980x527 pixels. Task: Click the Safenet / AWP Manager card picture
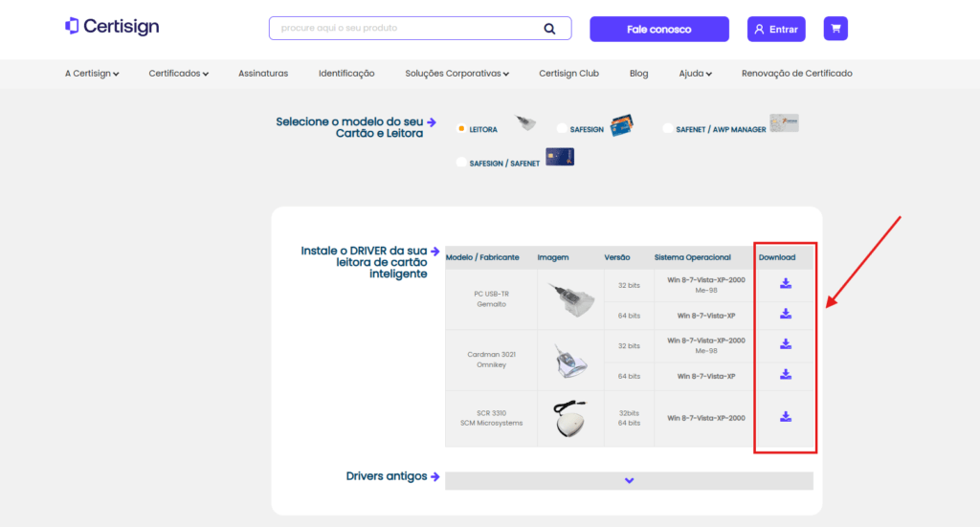pos(785,123)
